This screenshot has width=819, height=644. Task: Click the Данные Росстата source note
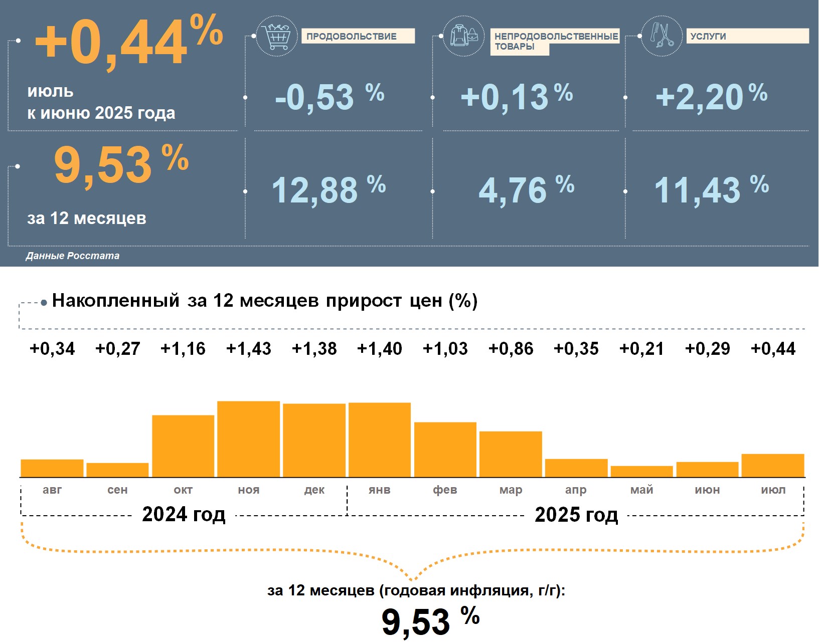pos(73,256)
